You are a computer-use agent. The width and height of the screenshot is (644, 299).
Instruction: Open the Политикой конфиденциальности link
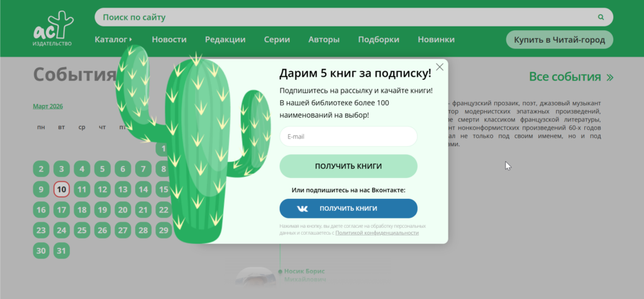377,233
